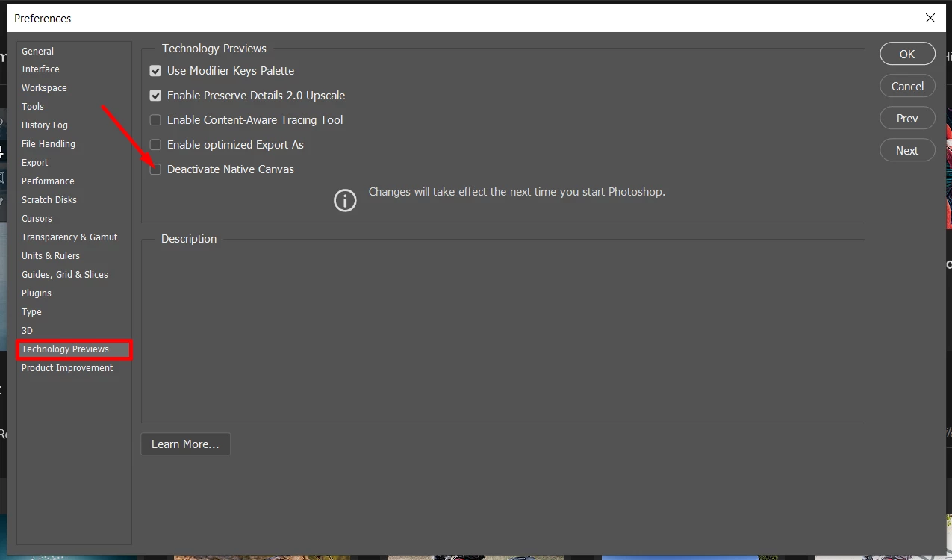Go to previous category with Prev
This screenshot has height=560, width=952.
click(907, 118)
